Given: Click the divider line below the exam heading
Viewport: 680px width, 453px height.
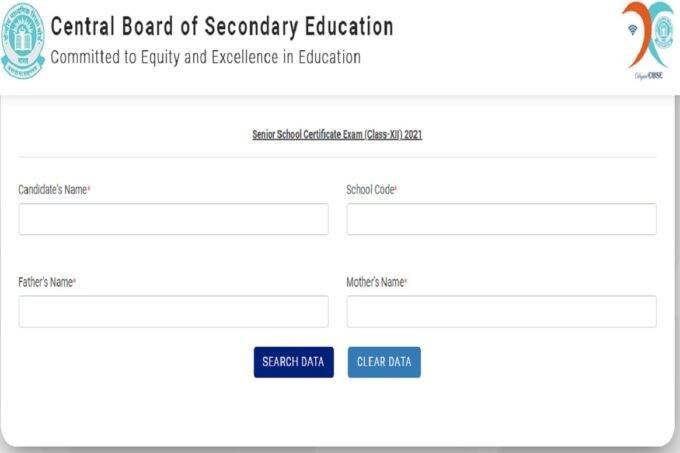Looking at the screenshot, I should (337, 157).
